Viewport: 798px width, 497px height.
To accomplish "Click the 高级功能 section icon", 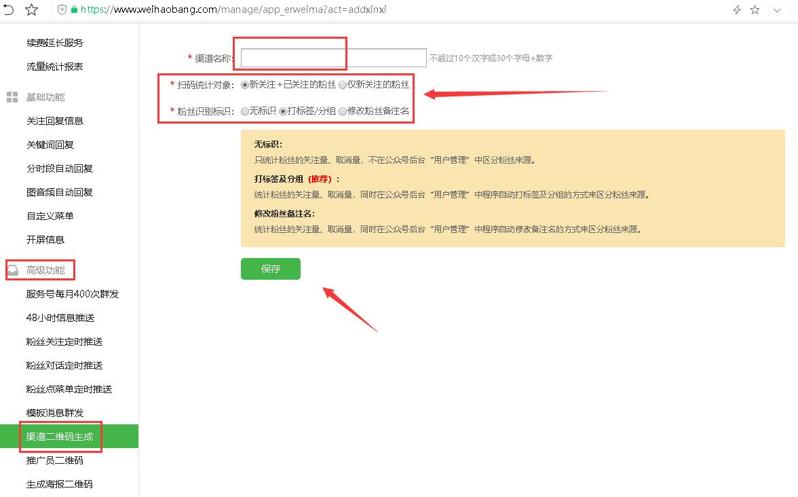I will 13,270.
